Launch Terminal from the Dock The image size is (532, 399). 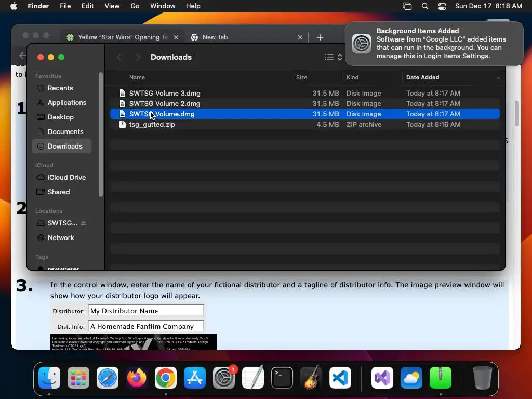282,377
